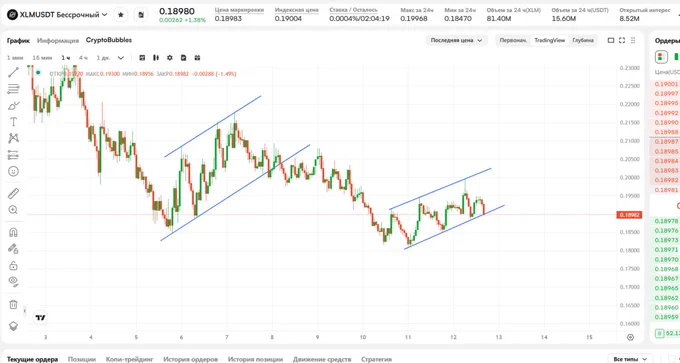Open the График tab
Viewport: 680px width, 363px height.
(x=18, y=40)
